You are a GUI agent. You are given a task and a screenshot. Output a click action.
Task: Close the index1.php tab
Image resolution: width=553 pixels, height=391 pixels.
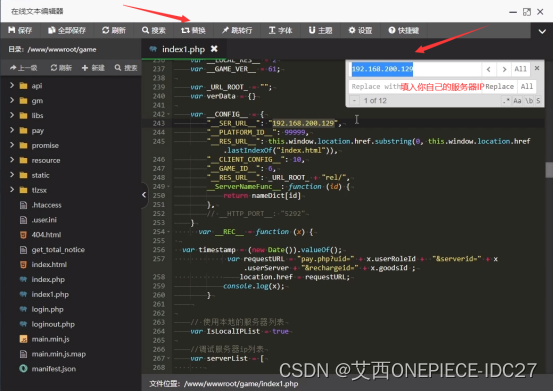[214, 49]
